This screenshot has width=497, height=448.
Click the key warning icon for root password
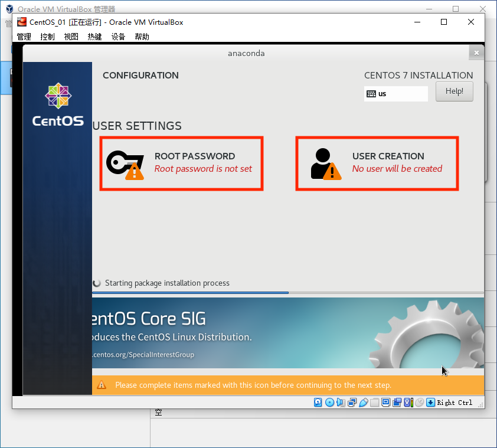(125, 165)
